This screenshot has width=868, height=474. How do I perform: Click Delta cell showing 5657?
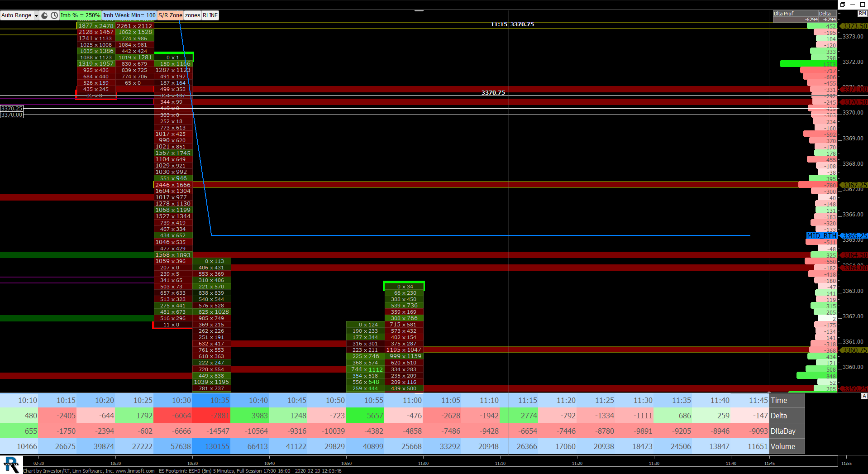[x=366, y=416]
